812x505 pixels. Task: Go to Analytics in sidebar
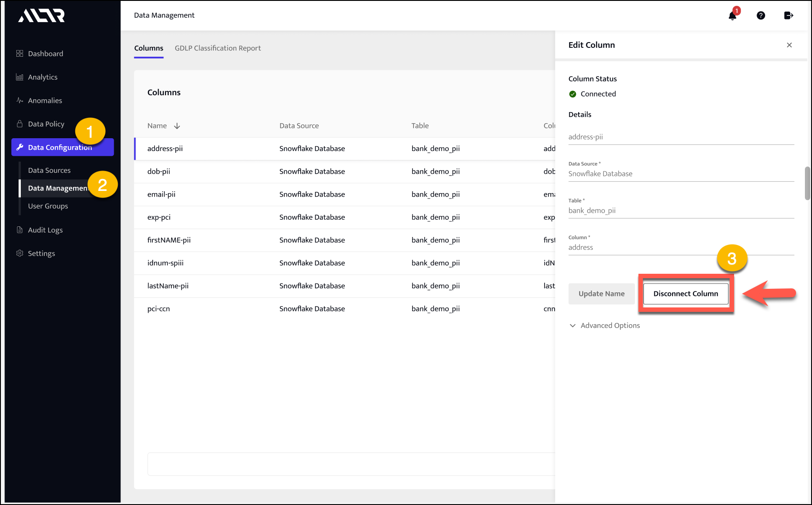(x=43, y=77)
